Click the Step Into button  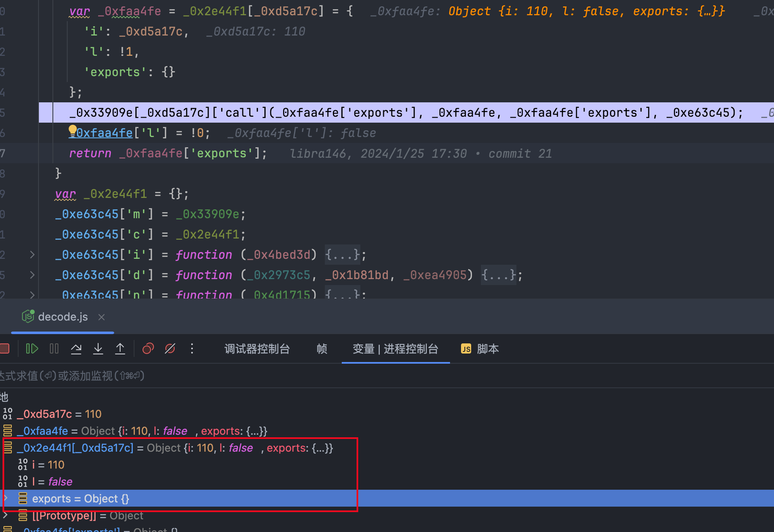click(98, 349)
